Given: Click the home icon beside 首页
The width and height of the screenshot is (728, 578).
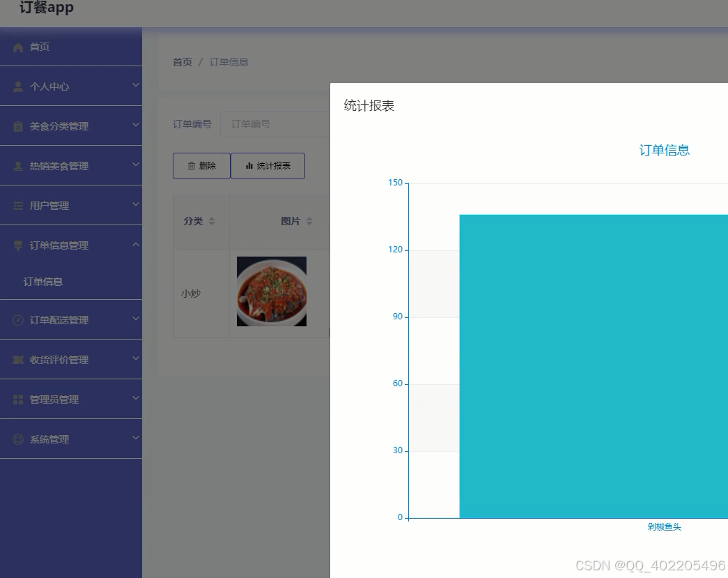Looking at the screenshot, I should tap(17, 47).
